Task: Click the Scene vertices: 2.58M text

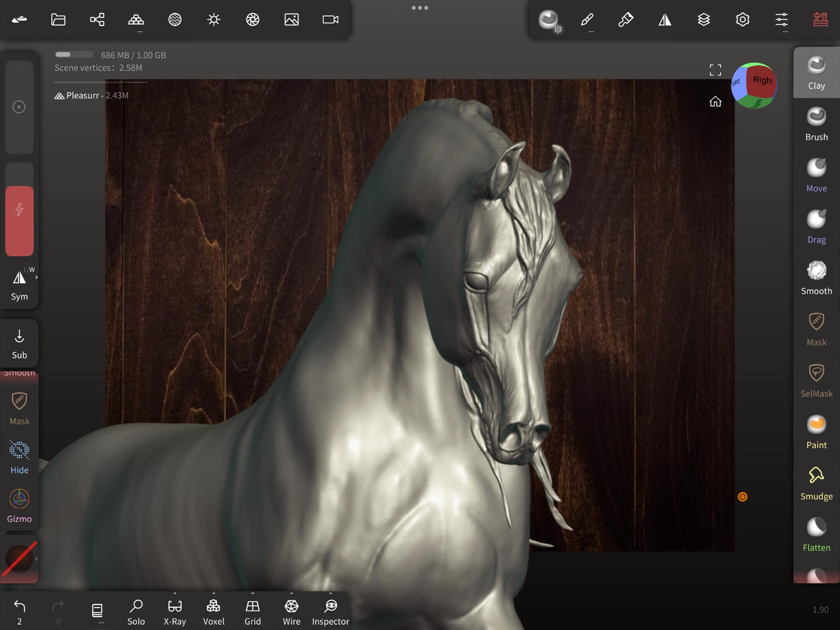Action: [x=98, y=68]
